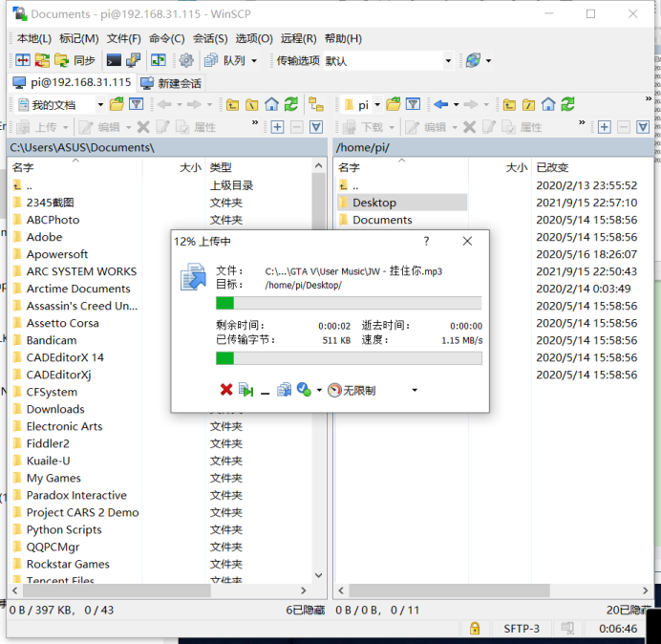Click the remote panel filter icon
Viewport: 661px width, 644px height.
point(413,104)
